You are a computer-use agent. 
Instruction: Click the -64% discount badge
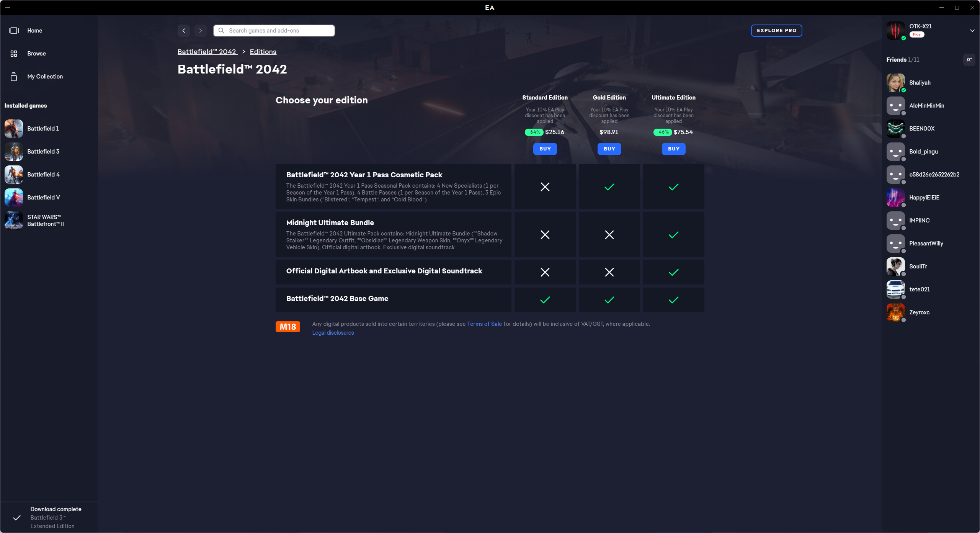pyautogui.click(x=534, y=132)
